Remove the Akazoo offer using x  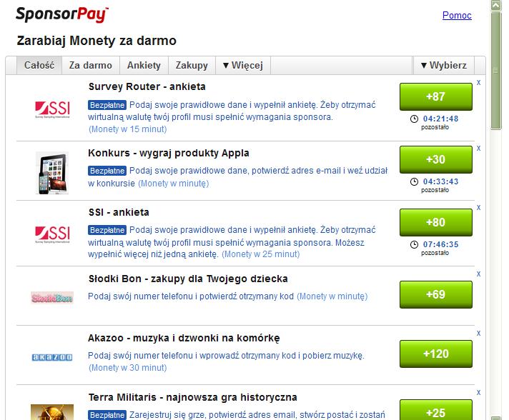[478, 333]
